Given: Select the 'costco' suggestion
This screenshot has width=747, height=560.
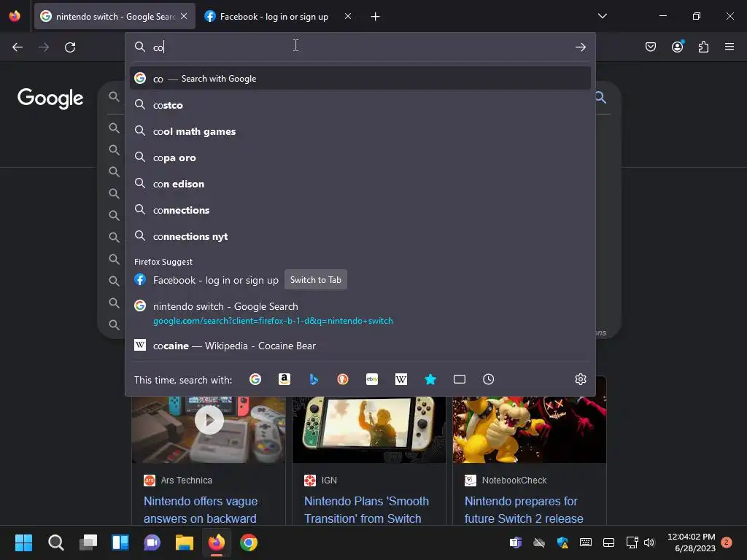Looking at the screenshot, I should pos(360,105).
